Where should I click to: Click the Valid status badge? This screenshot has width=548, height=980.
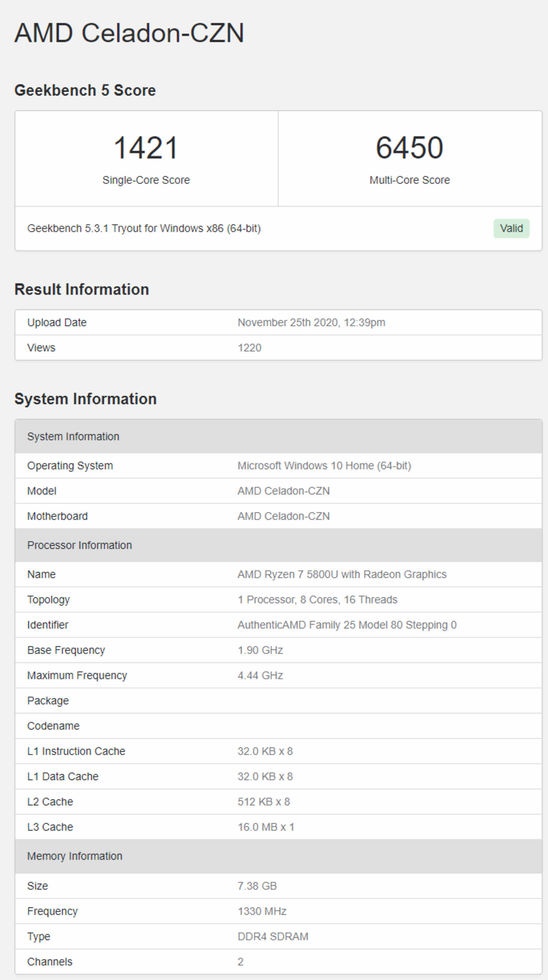pyautogui.click(x=511, y=228)
